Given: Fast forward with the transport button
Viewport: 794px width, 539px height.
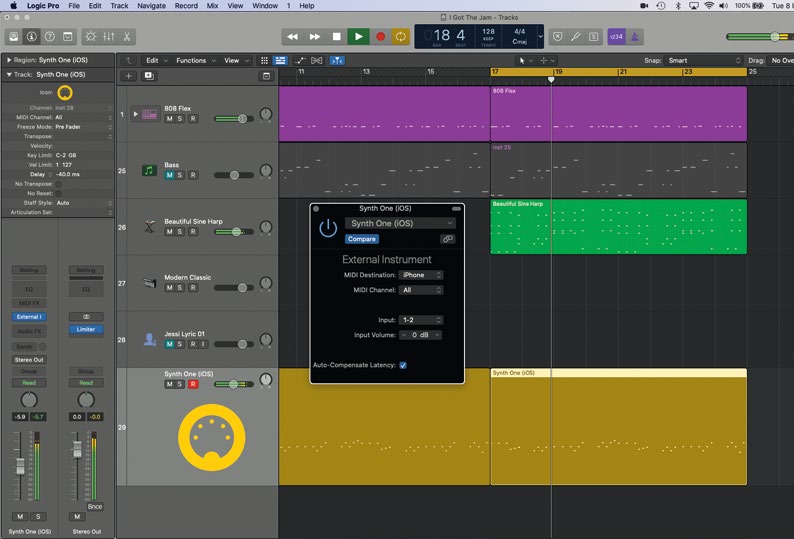Looking at the screenshot, I should tap(314, 36).
